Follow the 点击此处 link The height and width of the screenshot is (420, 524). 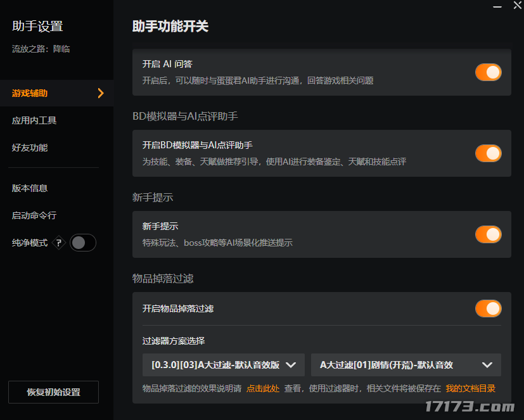(263, 388)
